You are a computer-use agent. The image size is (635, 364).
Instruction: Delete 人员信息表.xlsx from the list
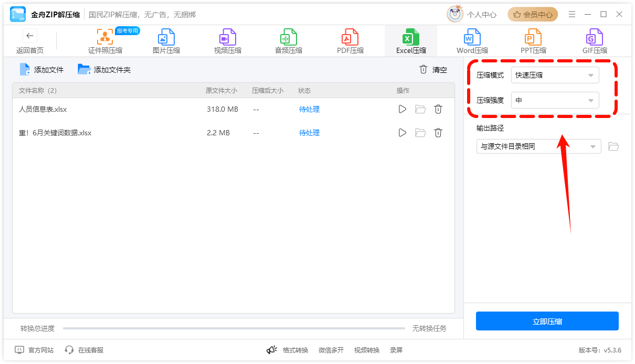438,109
